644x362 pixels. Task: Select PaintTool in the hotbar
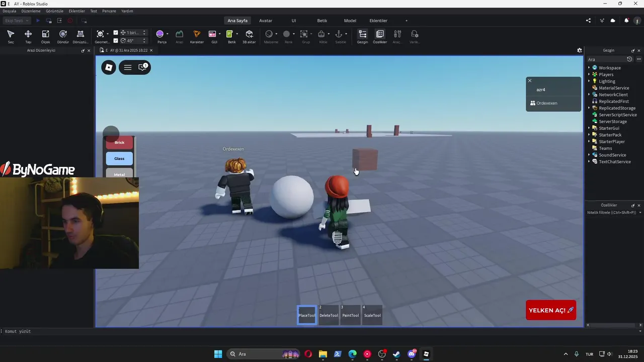[351, 315]
